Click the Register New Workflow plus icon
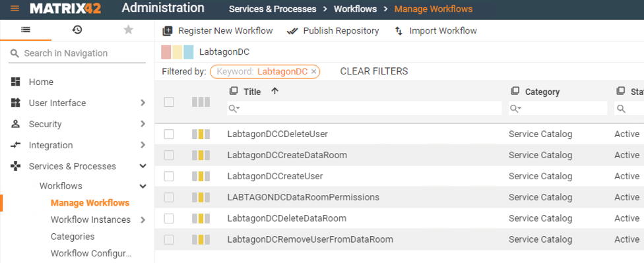Viewport: 644px width, 263px height. (167, 31)
